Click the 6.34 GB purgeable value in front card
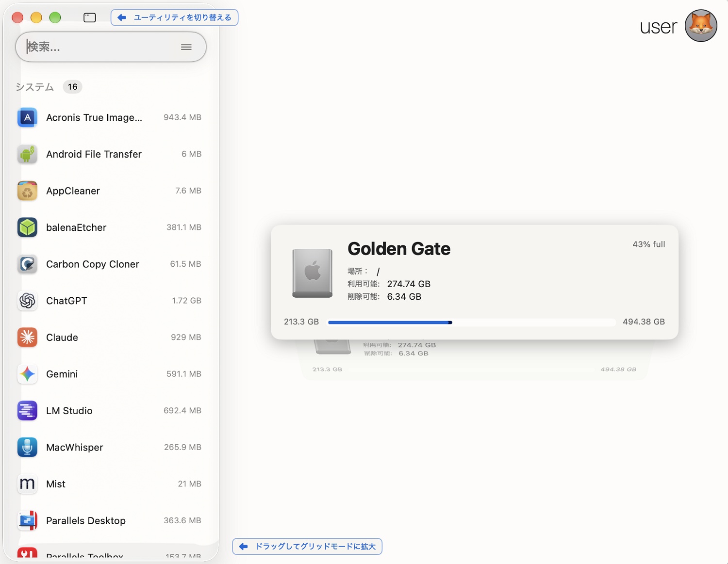The image size is (728, 564). click(404, 297)
